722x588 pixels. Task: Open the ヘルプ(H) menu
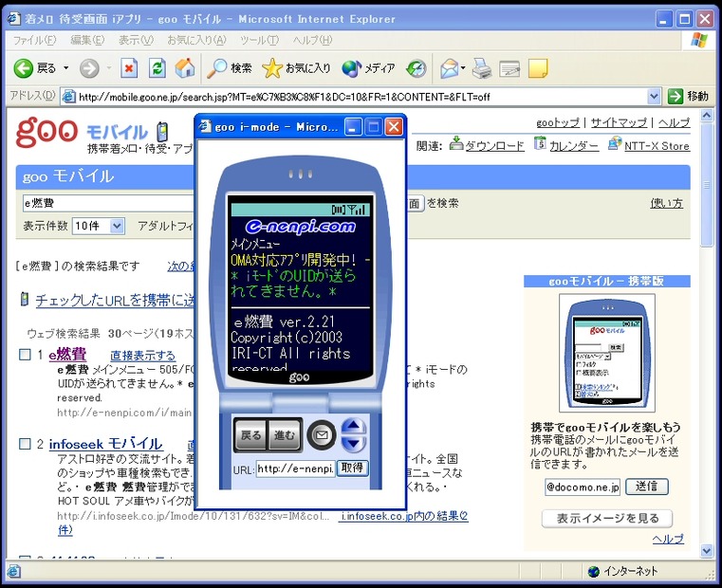pos(313,40)
